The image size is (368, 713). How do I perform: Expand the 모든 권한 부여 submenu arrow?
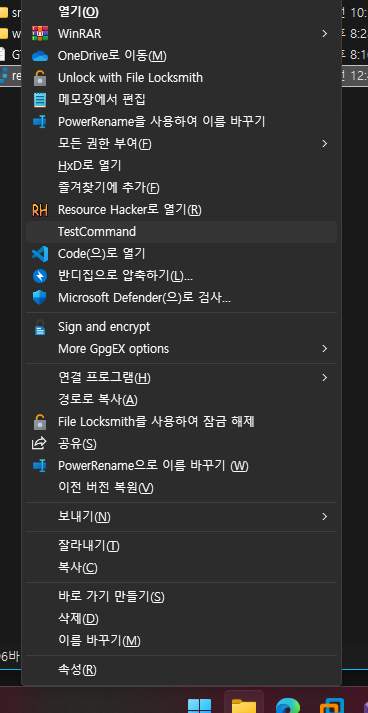point(324,144)
